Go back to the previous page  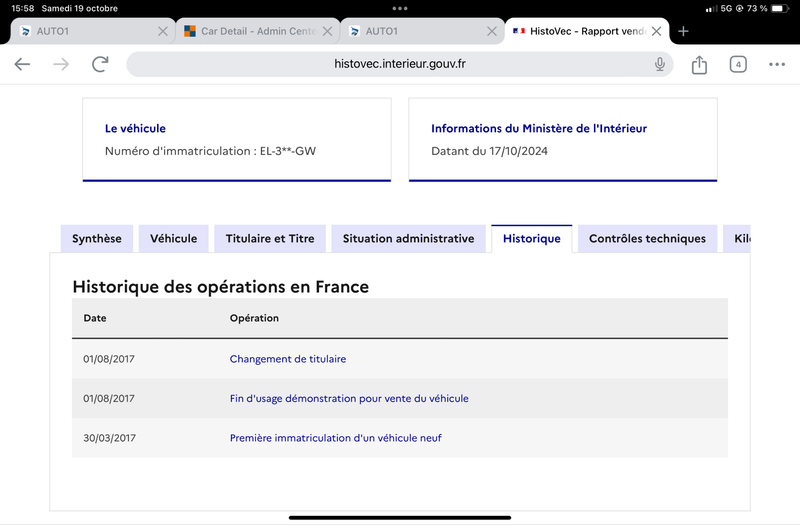tap(22, 64)
